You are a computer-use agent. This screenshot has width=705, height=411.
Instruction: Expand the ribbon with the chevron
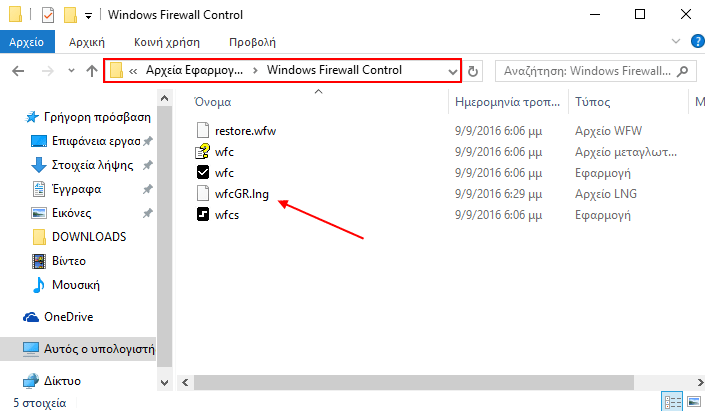click(675, 41)
